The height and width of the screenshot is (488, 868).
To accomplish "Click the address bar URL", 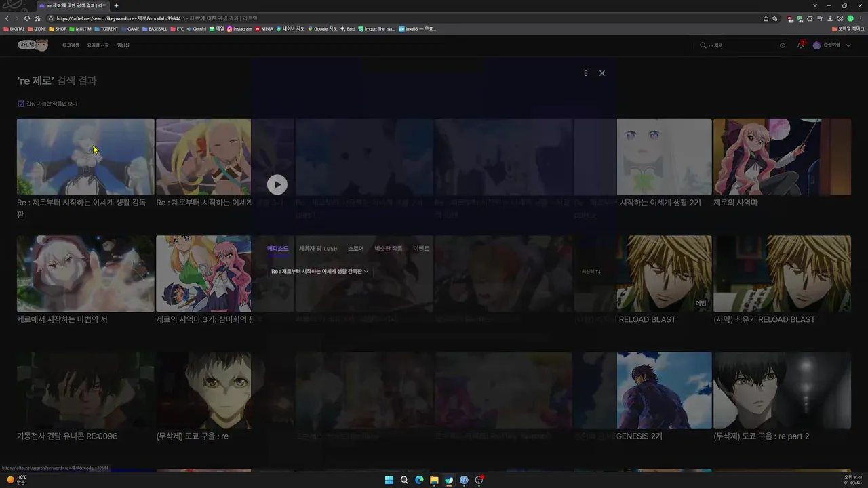I will [x=119, y=18].
